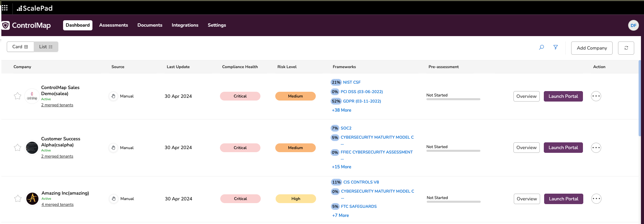Click the 21% NIST CSF percentage badge
This screenshot has height=224, width=644.
click(336, 82)
